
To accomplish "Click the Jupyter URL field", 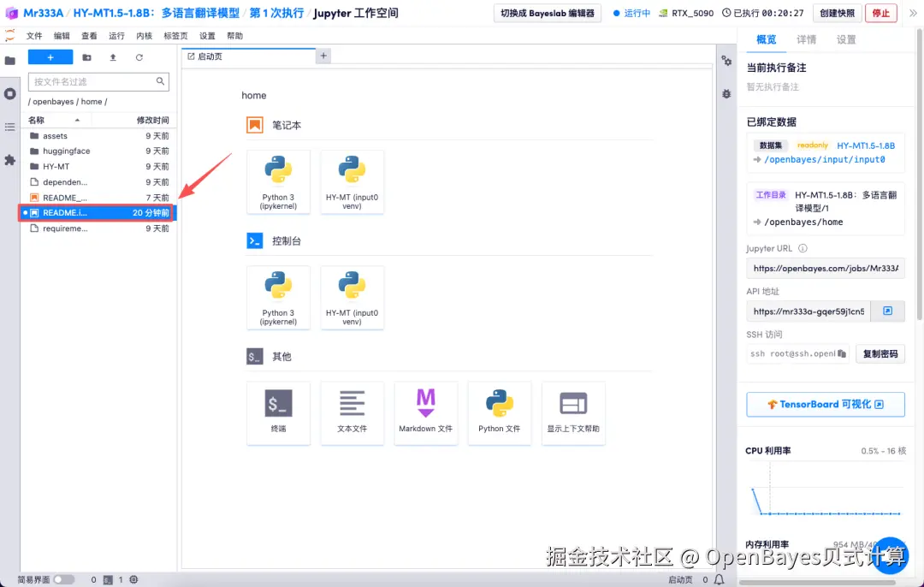I will [825, 268].
